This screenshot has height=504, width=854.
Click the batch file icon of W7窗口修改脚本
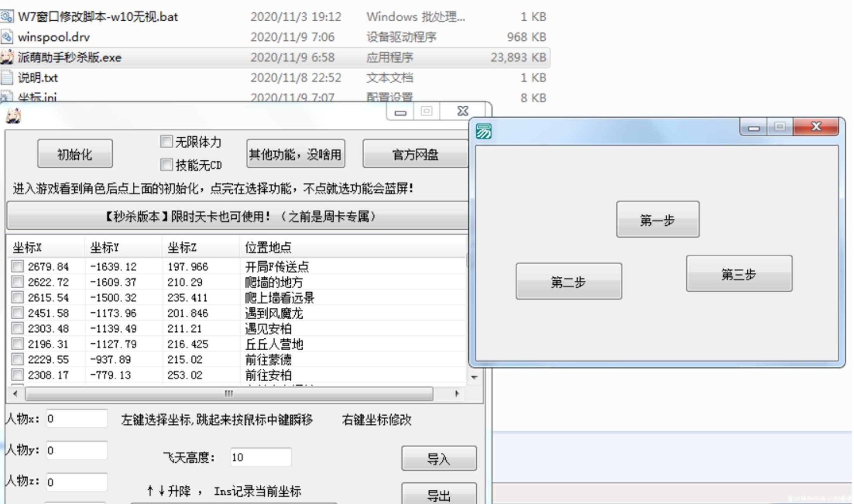tap(7, 17)
